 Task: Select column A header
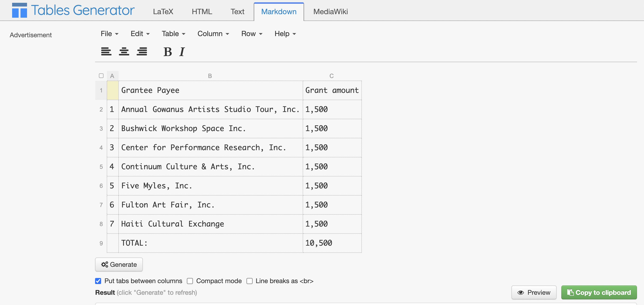point(112,76)
